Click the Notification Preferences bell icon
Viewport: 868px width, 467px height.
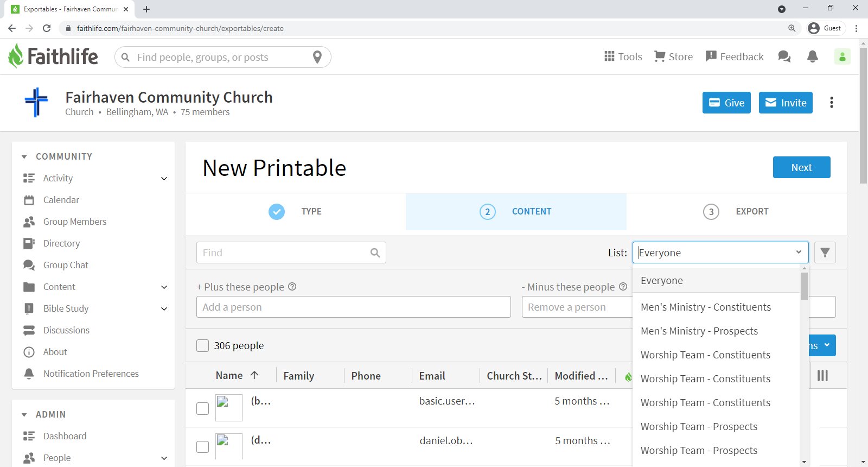pos(29,374)
